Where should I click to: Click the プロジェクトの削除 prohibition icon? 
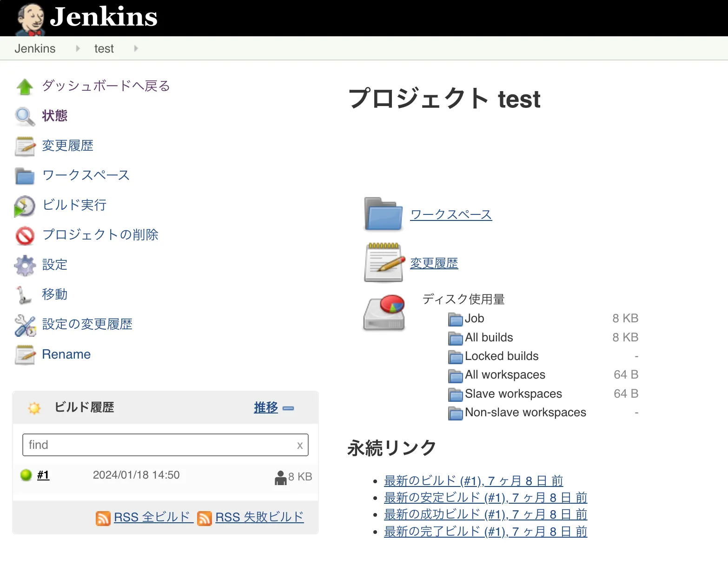click(25, 236)
